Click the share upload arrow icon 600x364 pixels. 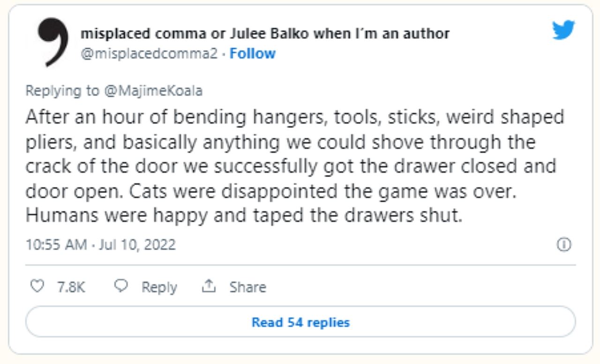[208, 286]
